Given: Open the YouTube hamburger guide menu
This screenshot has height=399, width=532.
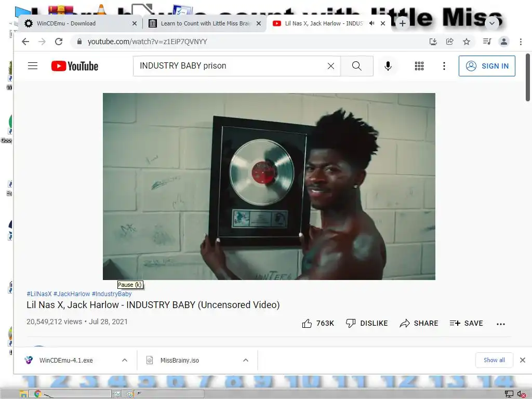Looking at the screenshot, I should pos(33,66).
